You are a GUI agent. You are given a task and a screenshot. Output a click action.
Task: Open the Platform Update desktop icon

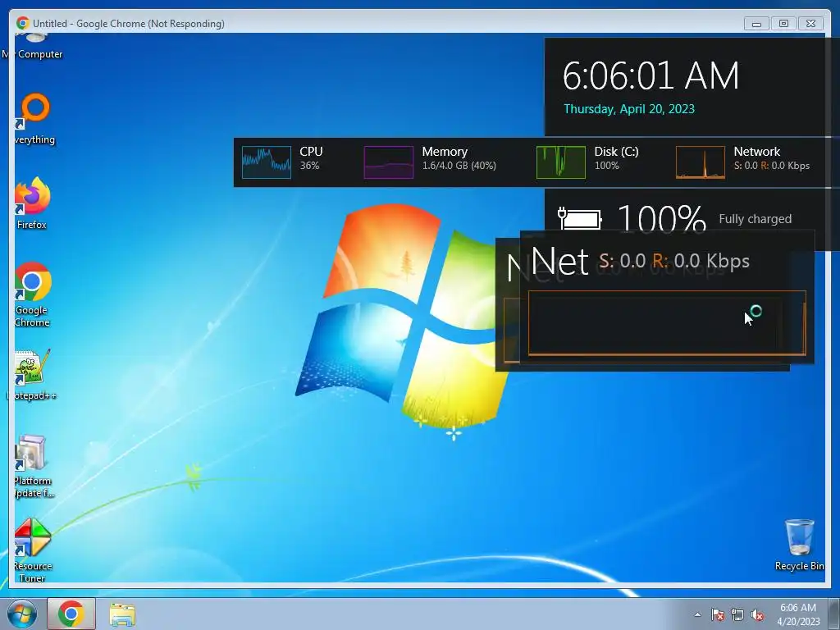click(x=33, y=467)
